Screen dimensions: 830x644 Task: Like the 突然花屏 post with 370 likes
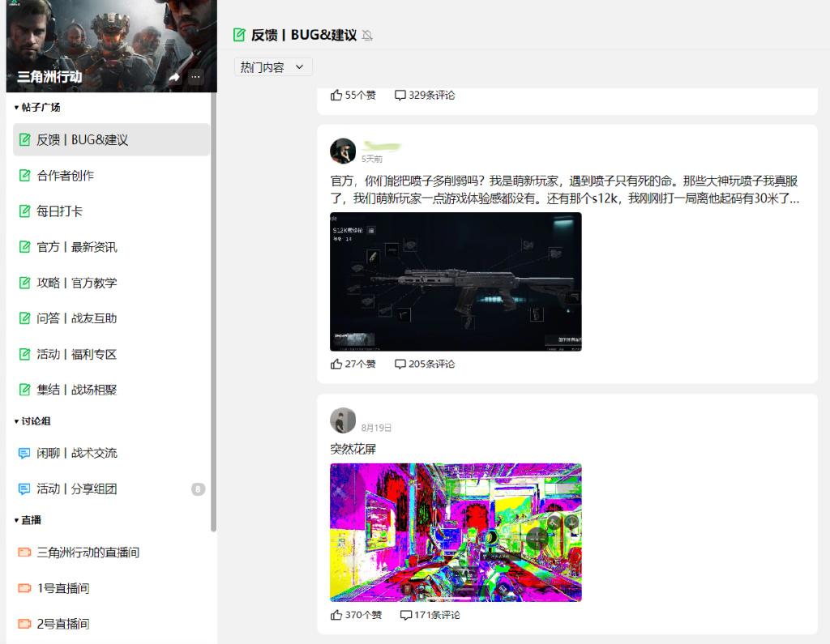coord(336,615)
